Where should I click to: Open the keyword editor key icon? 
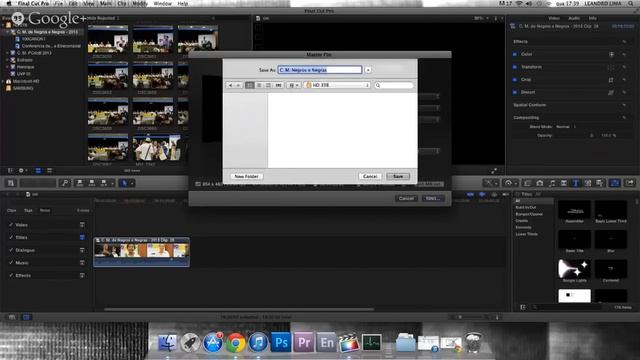coord(65,183)
